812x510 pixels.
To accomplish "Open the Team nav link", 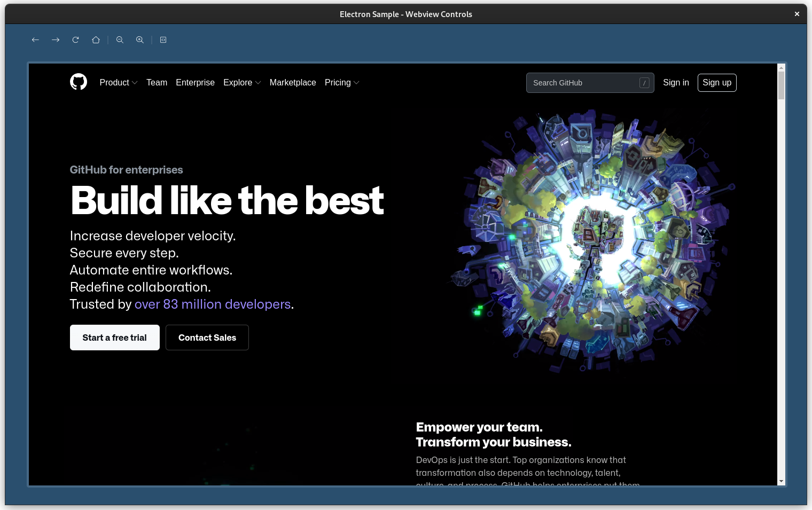I will (x=157, y=83).
